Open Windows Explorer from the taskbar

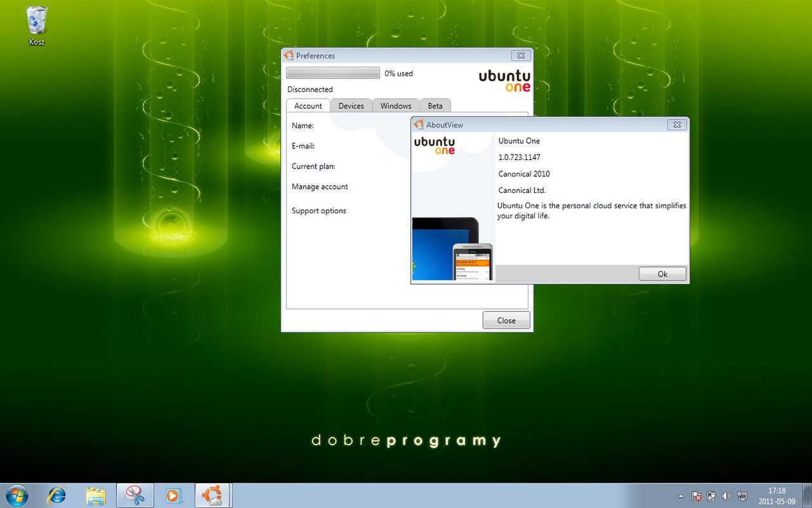[x=96, y=494]
